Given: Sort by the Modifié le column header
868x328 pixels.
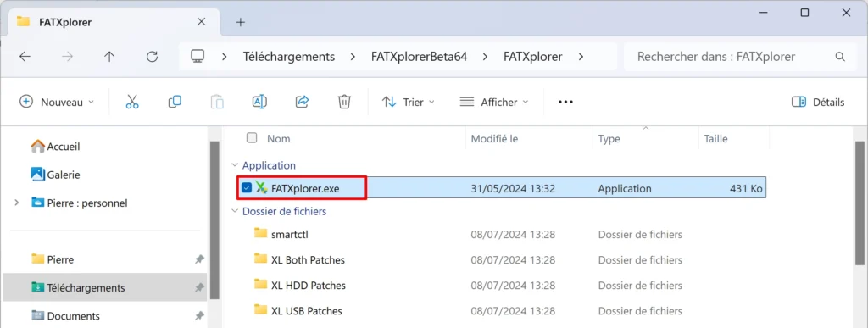Looking at the screenshot, I should pyautogui.click(x=494, y=139).
